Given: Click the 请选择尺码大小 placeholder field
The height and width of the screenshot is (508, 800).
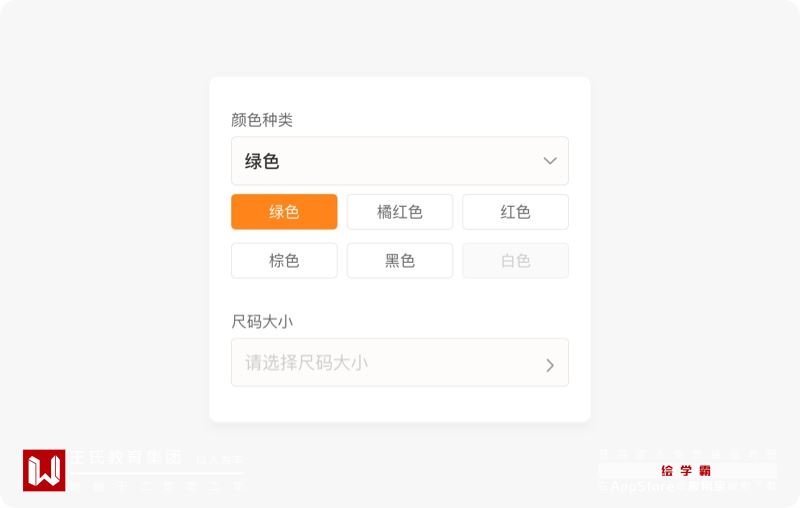Looking at the screenshot, I should (x=307, y=362).
